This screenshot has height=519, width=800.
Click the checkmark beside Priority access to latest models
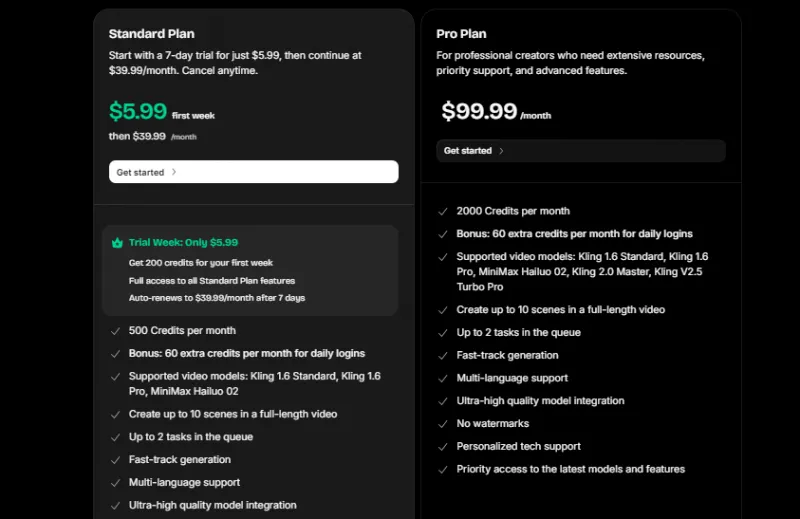[442, 470]
